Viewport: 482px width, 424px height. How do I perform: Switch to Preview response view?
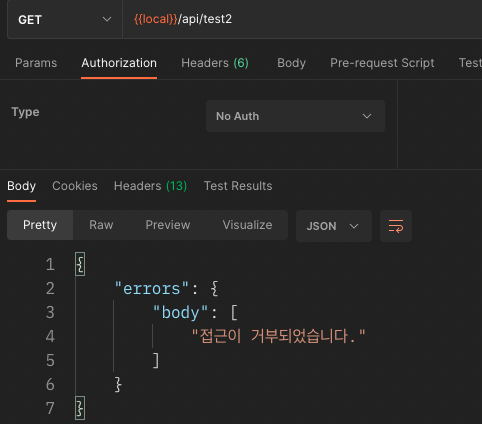click(168, 225)
